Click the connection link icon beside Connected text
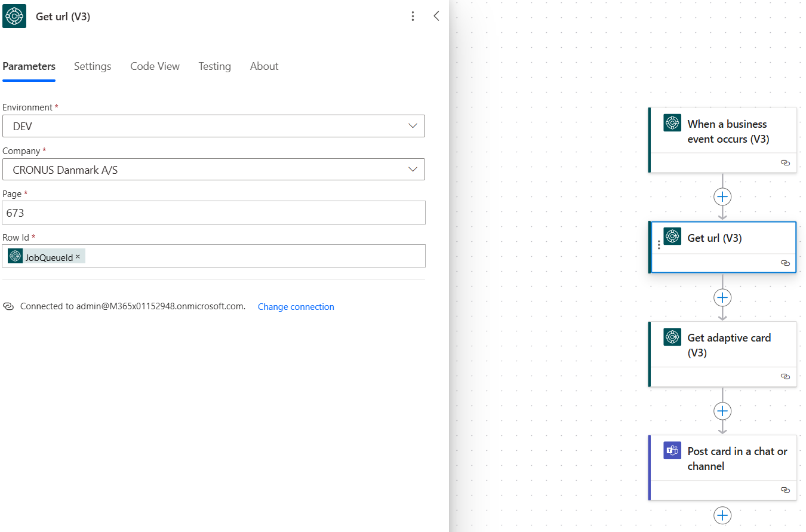The height and width of the screenshot is (532, 806). point(8,306)
